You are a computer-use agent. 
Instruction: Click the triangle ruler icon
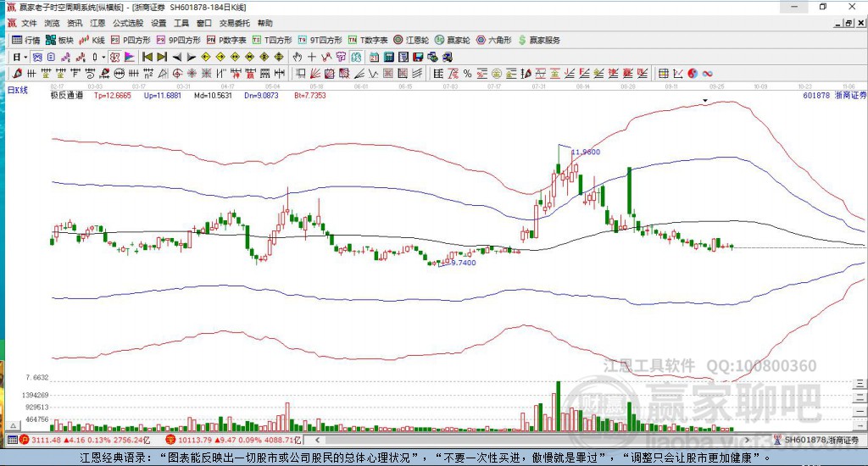click(162, 73)
